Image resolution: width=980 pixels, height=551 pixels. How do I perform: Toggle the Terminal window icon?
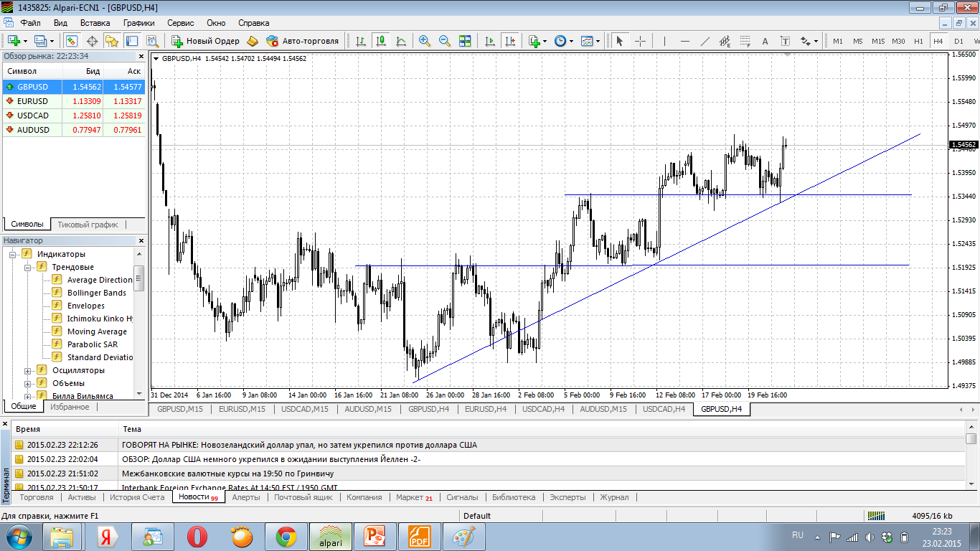pos(131,41)
